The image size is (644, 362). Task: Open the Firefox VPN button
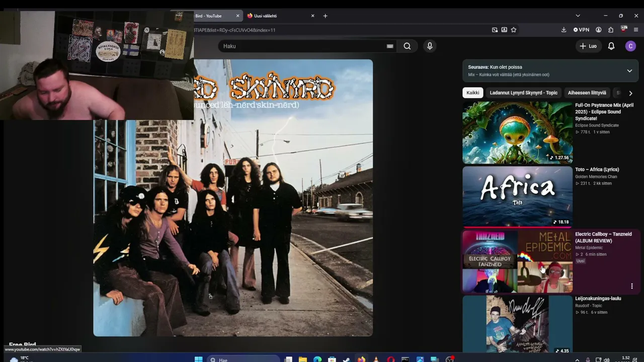click(x=581, y=30)
